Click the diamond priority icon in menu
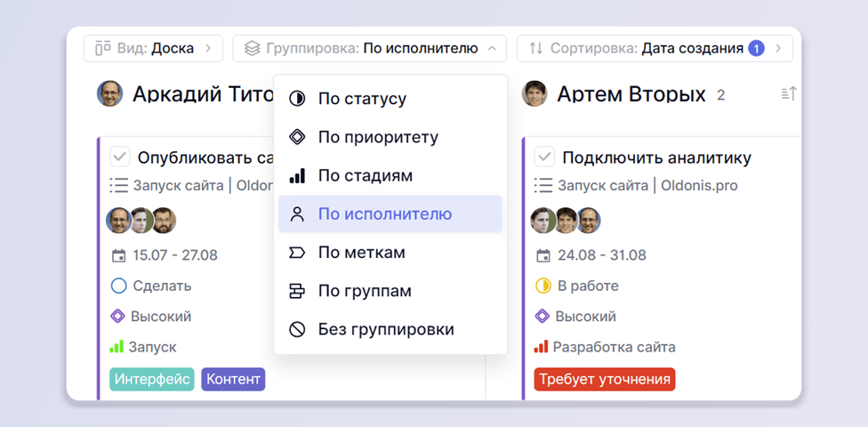 point(297,137)
